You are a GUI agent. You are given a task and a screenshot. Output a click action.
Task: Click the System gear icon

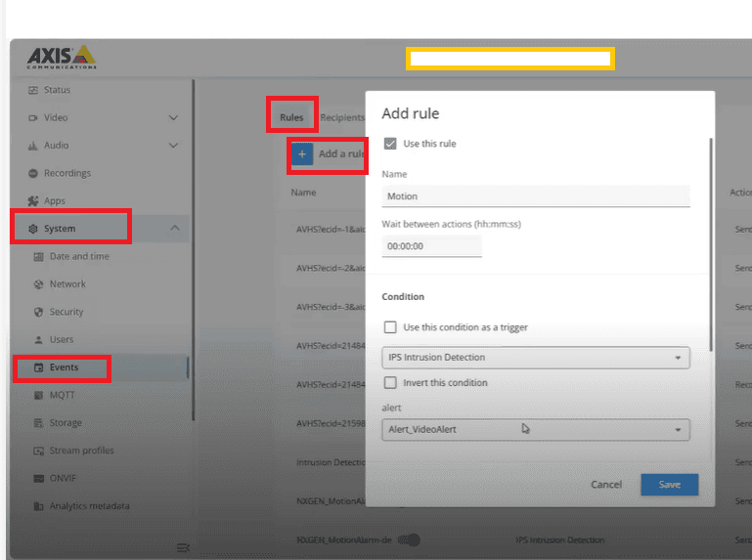32,229
